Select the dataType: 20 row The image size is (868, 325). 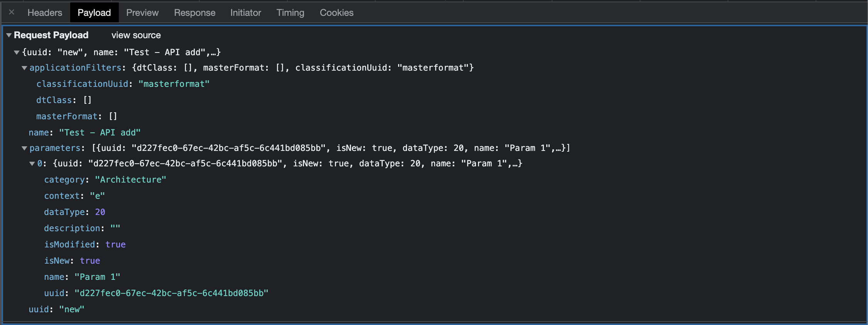[74, 212]
